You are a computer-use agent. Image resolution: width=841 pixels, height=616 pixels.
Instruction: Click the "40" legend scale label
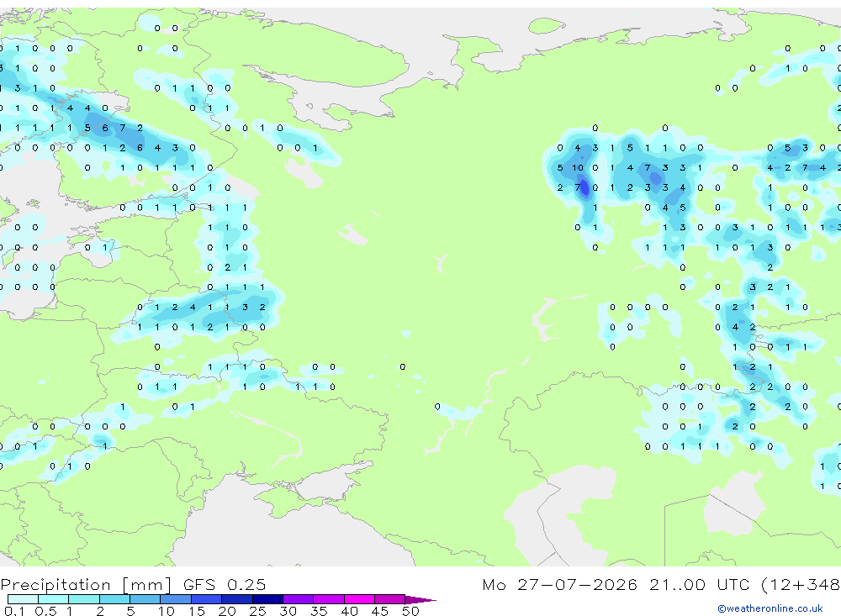coord(349,611)
